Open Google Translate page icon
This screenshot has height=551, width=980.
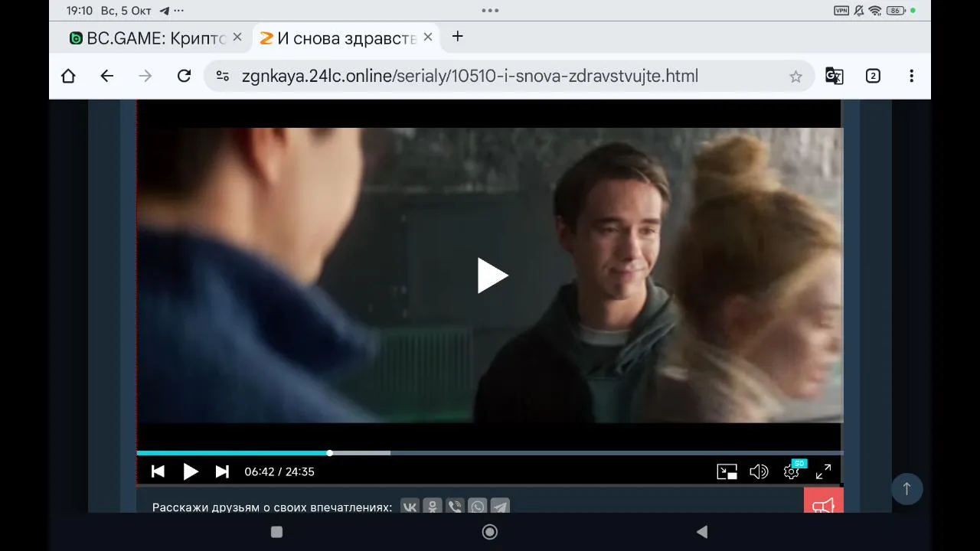(834, 76)
